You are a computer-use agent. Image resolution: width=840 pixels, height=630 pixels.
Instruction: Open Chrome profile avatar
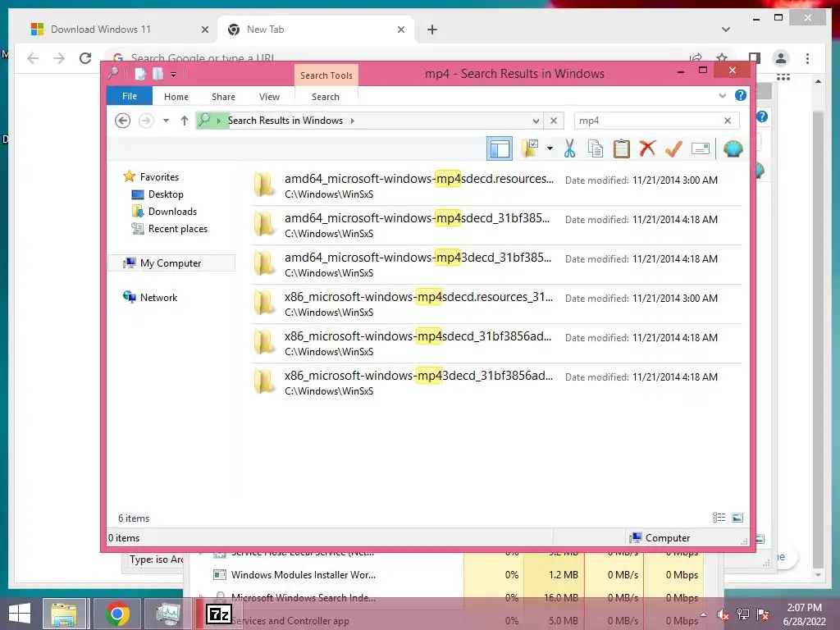[x=781, y=58]
